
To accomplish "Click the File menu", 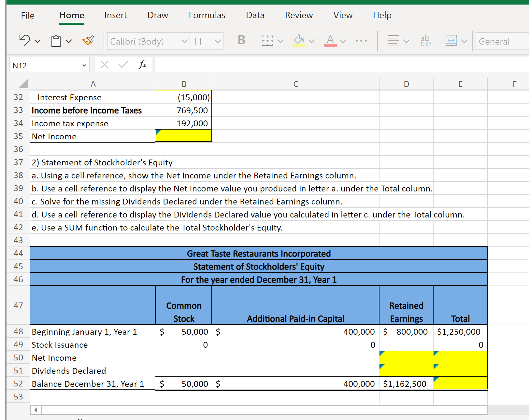I will pos(27,15).
